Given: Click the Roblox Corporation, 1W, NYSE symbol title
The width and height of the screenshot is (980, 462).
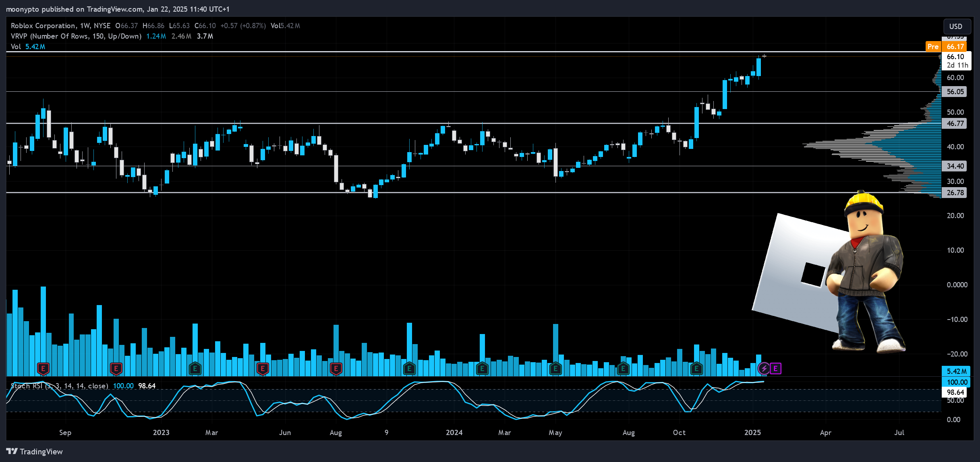Looking at the screenshot, I should pyautogui.click(x=60, y=26).
